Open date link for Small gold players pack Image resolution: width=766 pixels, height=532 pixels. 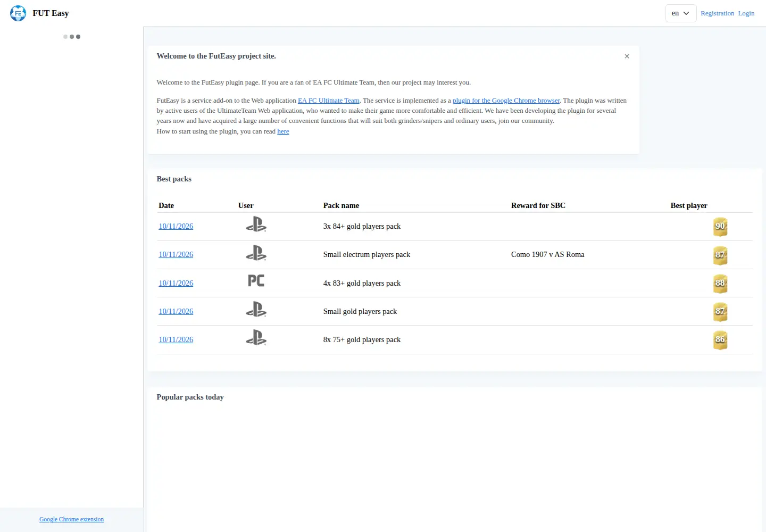(176, 311)
